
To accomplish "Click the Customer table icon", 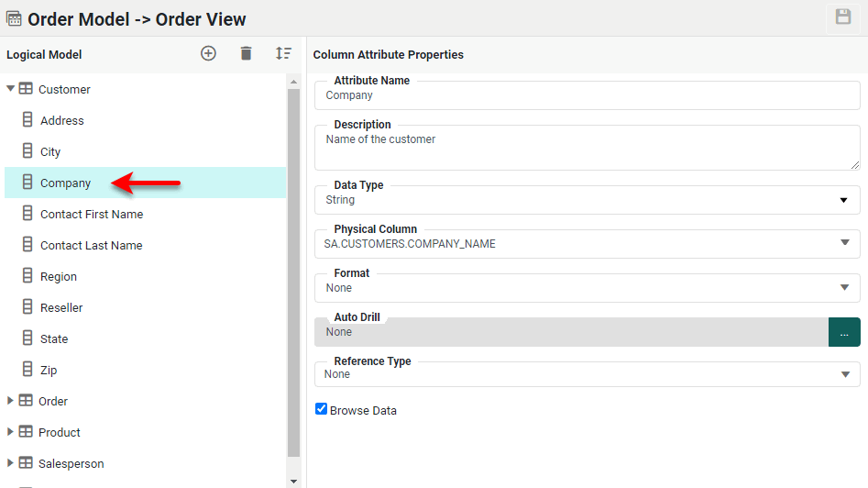I will [26, 89].
